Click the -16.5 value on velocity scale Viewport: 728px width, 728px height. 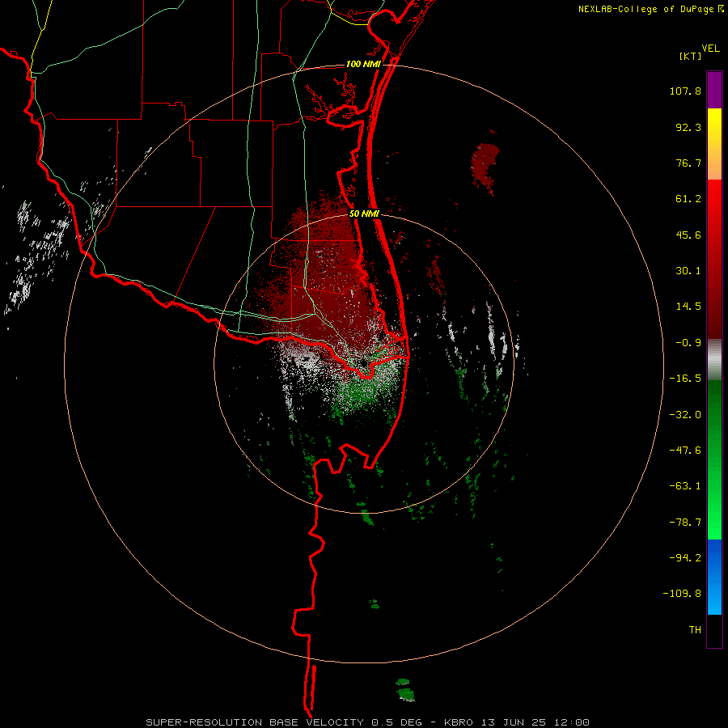[x=685, y=379]
